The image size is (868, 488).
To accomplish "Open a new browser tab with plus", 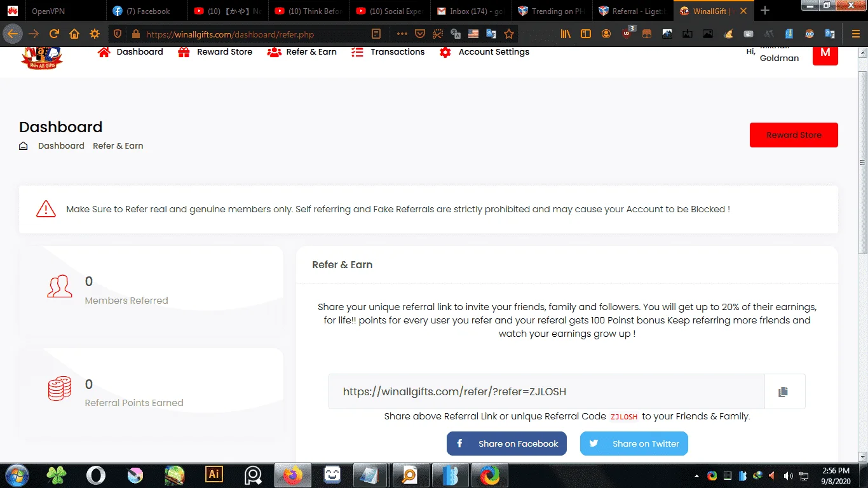I will click(x=765, y=11).
